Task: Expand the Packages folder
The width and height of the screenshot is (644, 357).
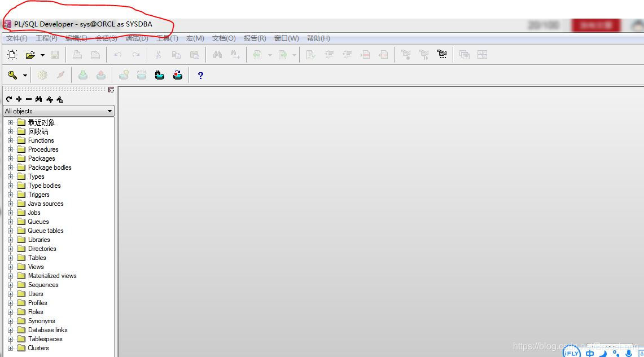Action: click(x=11, y=159)
